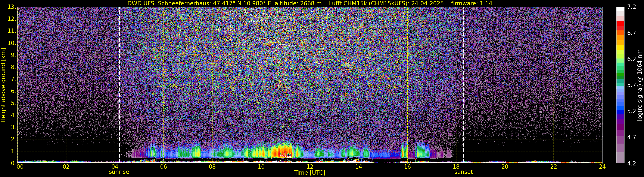Viewport: 644px width, 177px height.
Task: Click the 'Height above ground [km]' axis label
Action: click(3, 85)
